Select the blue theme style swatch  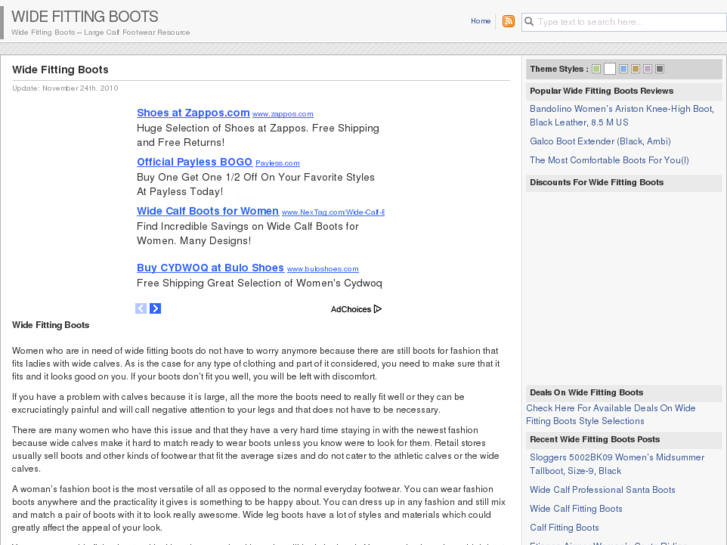click(624, 69)
